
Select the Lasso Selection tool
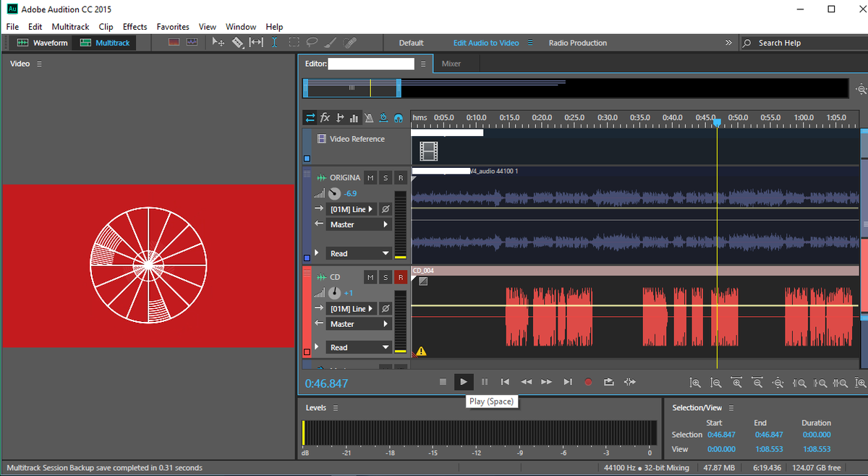point(312,43)
